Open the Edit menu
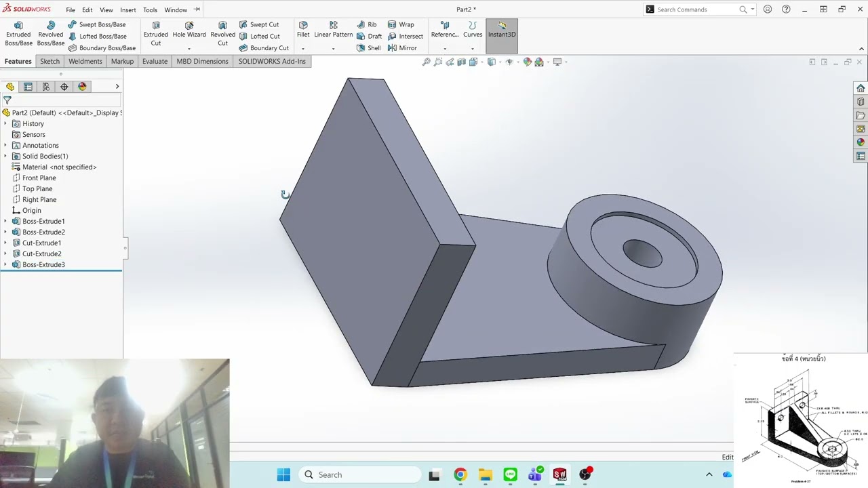This screenshot has height=488, width=868. click(87, 10)
